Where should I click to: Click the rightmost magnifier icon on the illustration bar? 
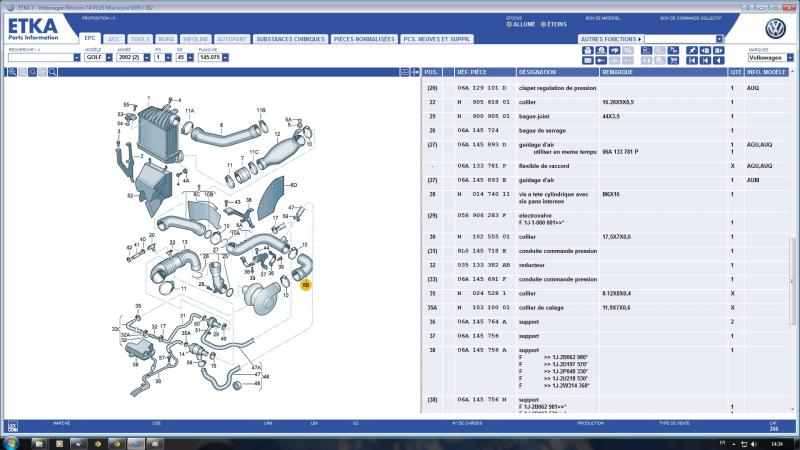coord(53,72)
